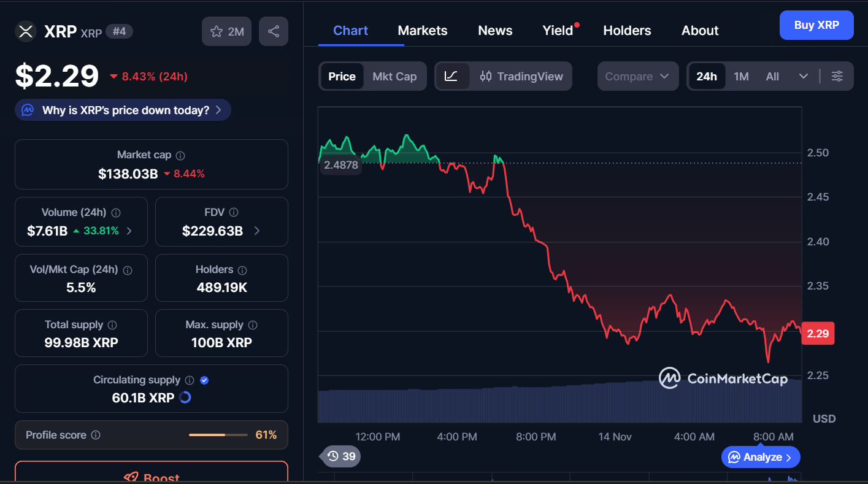Click the CoinMarketCap watermark logo on the chart
Image resolution: width=868 pixels, height=484 pixels.
click(724, 378)
